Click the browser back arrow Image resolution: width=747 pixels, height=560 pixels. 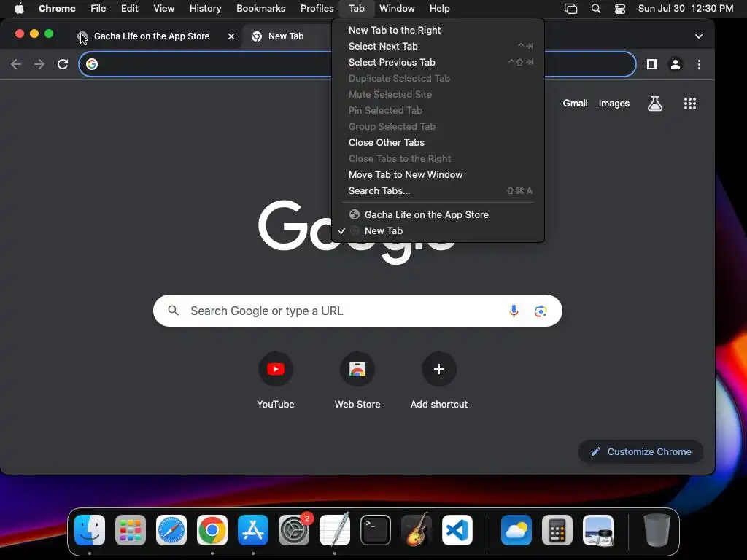pyautogui.click(x=16, y=64)
